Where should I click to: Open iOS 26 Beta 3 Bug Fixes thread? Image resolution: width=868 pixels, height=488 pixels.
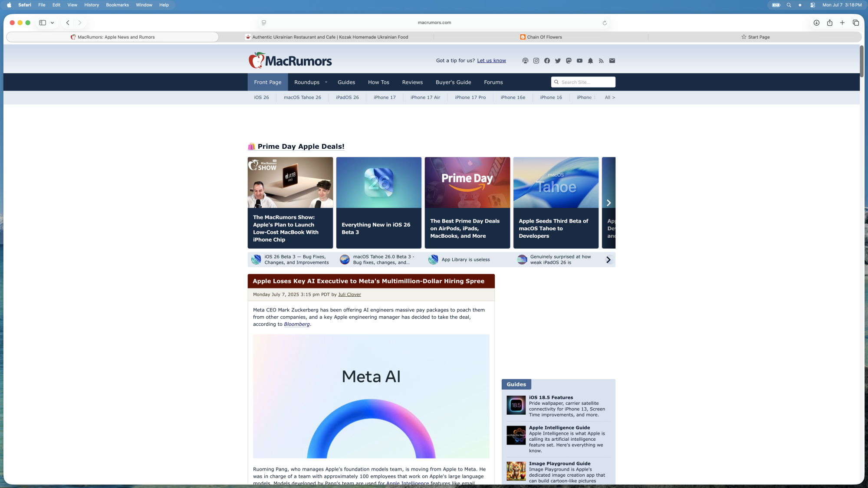[x=290, y=259]
